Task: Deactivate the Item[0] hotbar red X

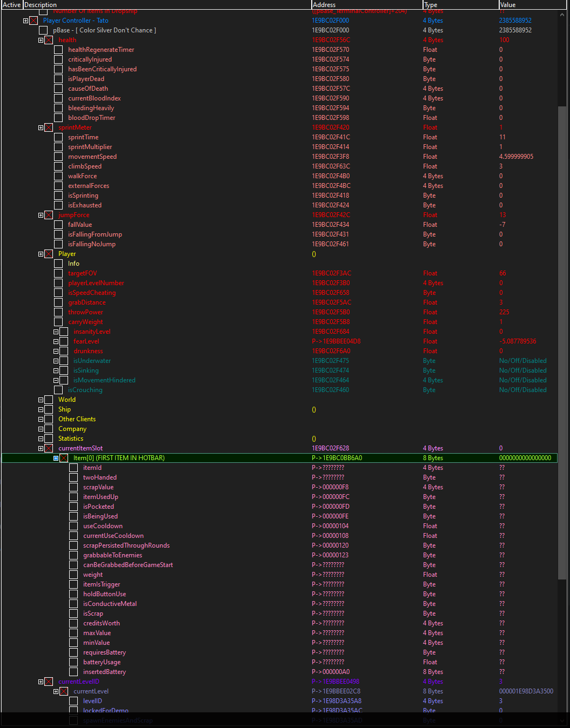Action: (64, 457)
